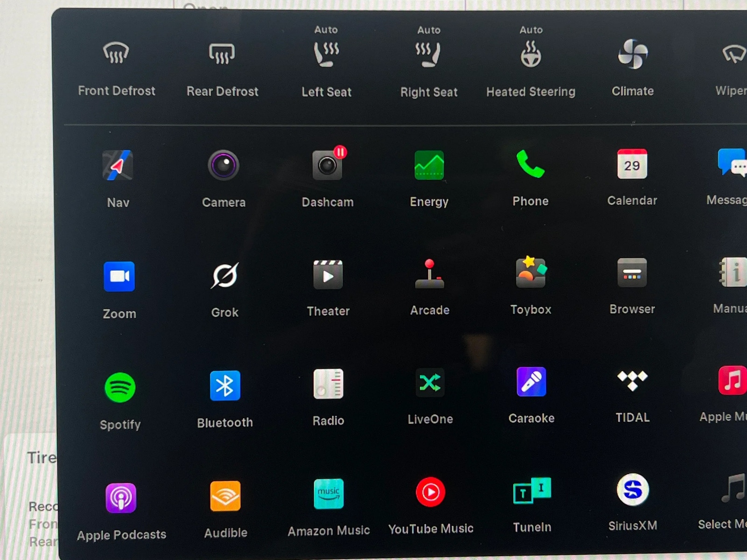Image resolution: width=747 pixels, height=560 pixels.
Task: Turn on Heated Steering
Action: [x=531, y=55]
